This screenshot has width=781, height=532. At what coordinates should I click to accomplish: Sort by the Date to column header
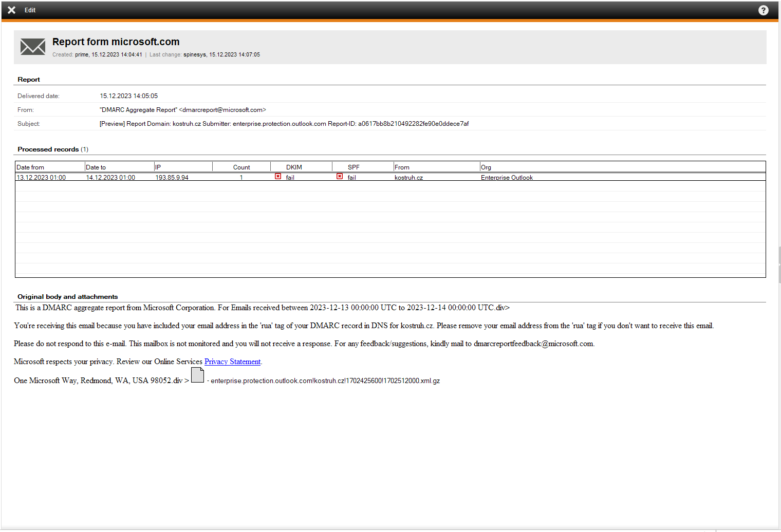click(x=119, y=167)
